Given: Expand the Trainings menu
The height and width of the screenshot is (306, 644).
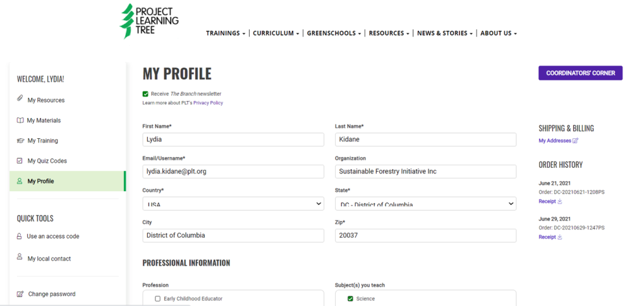Looking at the screenshot, I should coord(225,33).
